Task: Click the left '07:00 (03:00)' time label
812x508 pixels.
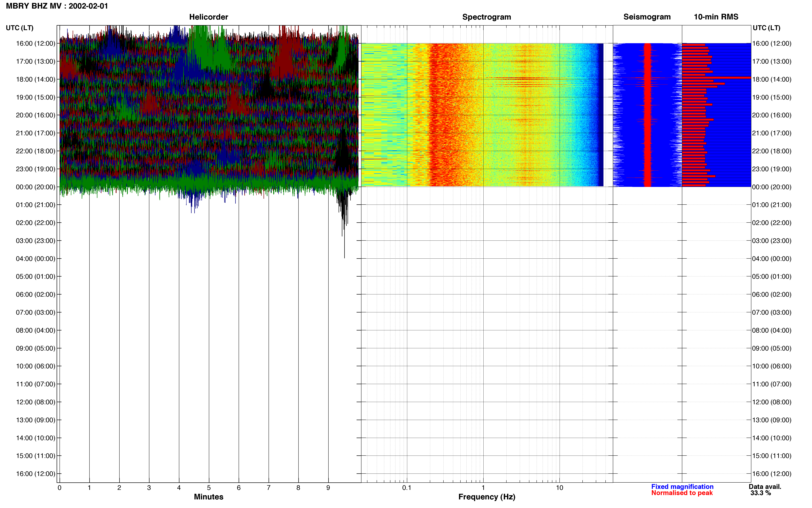Action: coord(36,313)
